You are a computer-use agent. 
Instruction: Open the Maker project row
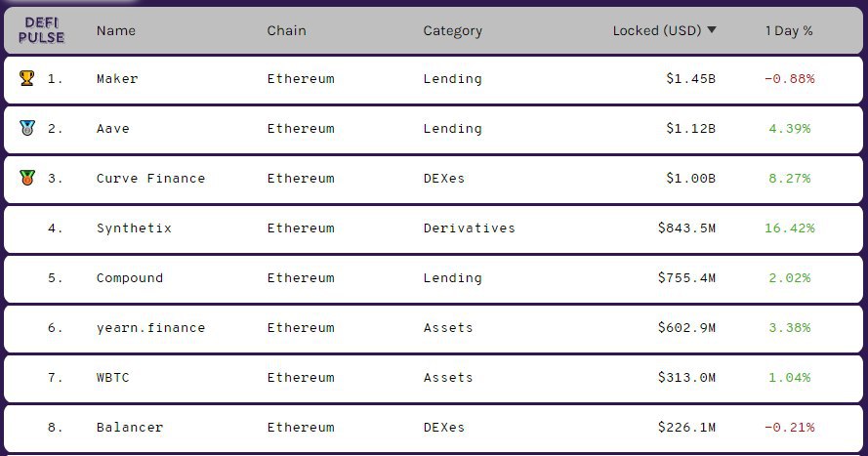point(434,79)
